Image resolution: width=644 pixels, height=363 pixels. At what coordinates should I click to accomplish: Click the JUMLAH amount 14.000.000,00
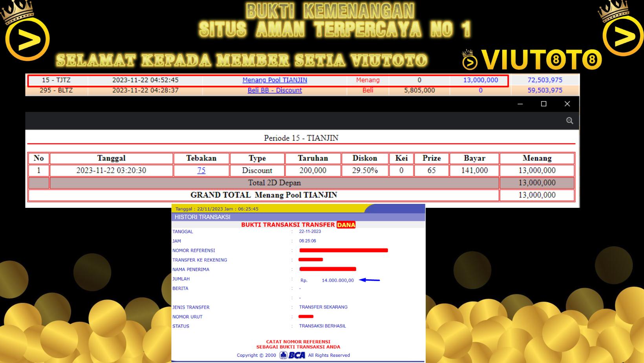tap(338, 280)
